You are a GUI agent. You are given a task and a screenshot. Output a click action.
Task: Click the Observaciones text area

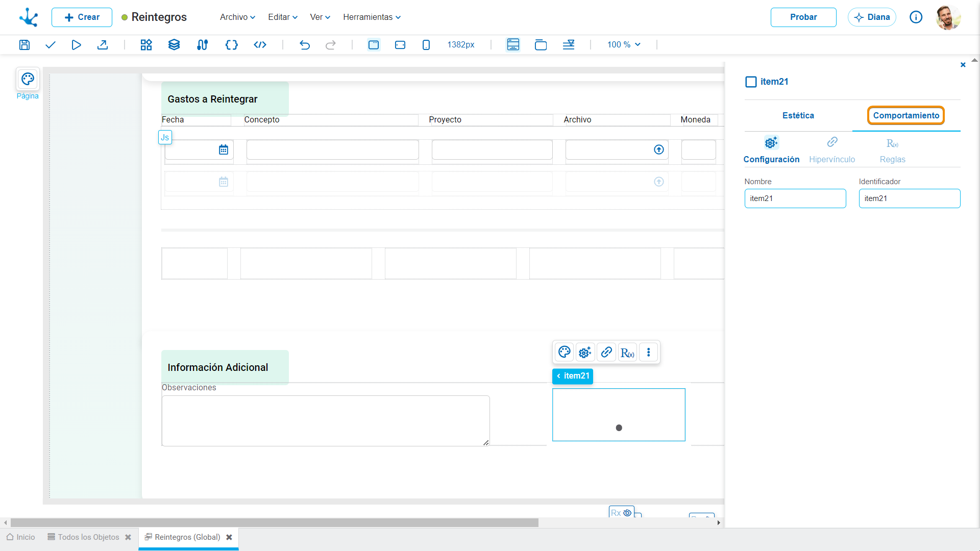point(326,421)
